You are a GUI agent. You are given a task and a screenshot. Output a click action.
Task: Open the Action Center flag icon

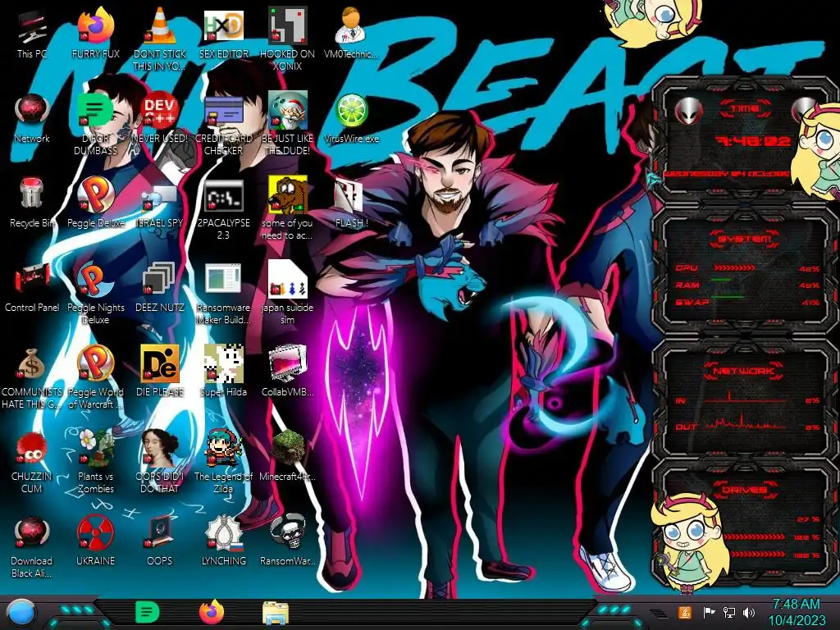tap(708, 612)
